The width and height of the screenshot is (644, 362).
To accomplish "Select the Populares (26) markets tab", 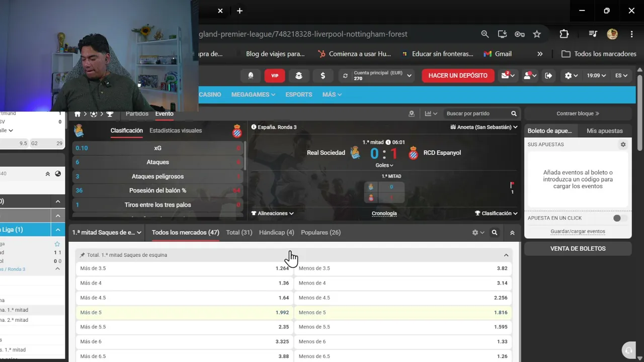I will click(320, 233).
